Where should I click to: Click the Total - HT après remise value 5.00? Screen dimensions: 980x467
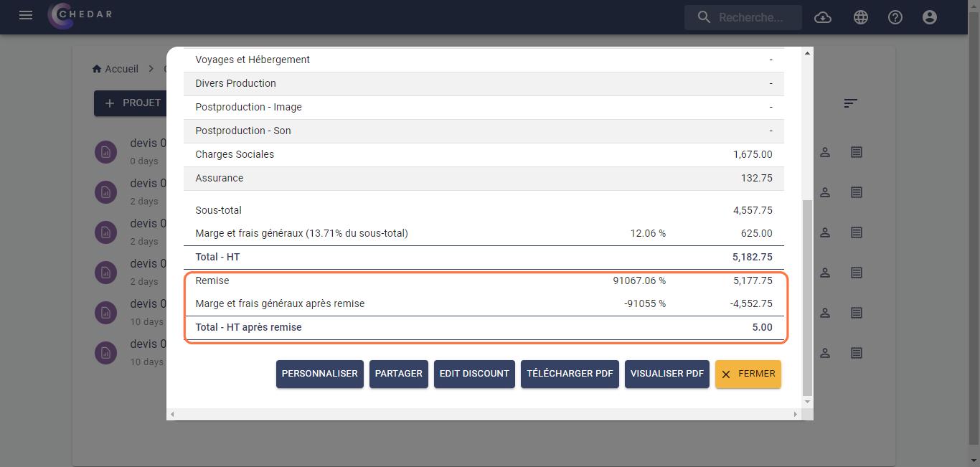pyautogui.click(x=762, y=327)
